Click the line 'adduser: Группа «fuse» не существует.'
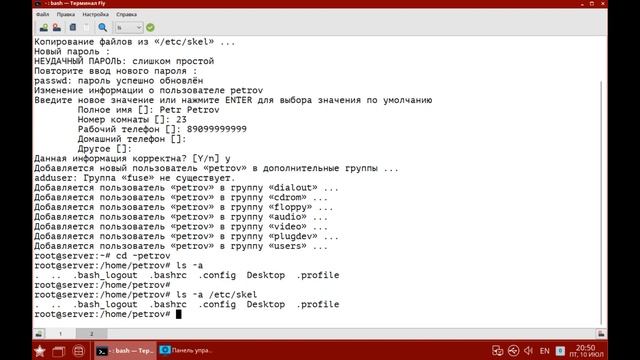This screenshot has height=360, width=640. [135, 178]
